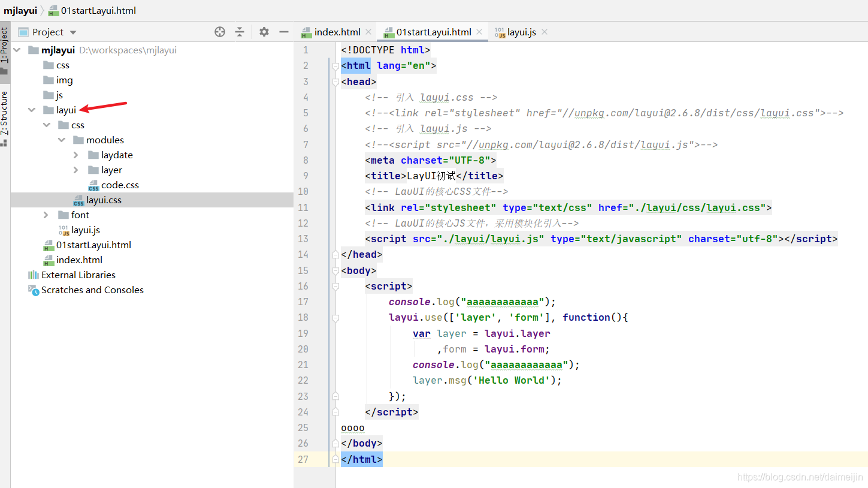Viewport: 868px width, 488px height.
Task: Select the layer folder
Action: (x=111, y=170)
